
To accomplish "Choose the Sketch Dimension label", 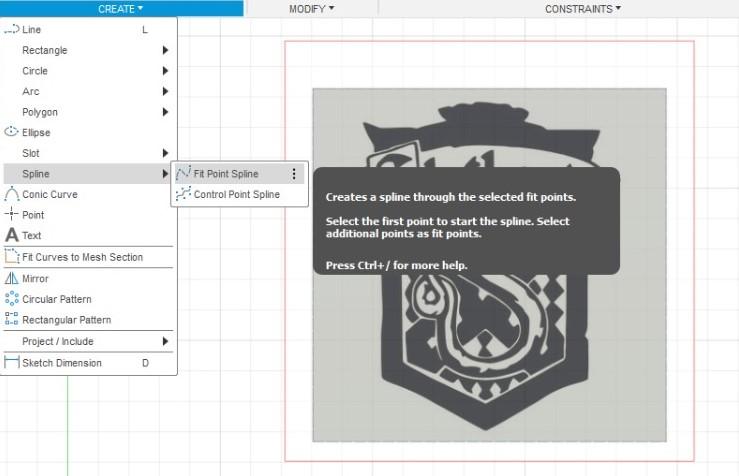I will click(62, 362).
